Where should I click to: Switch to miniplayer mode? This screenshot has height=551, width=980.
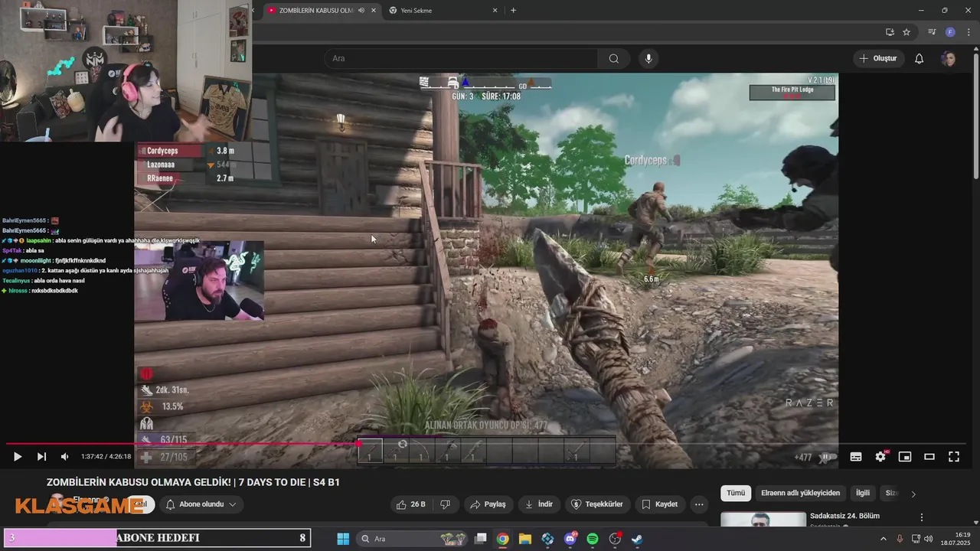point(905,457)
